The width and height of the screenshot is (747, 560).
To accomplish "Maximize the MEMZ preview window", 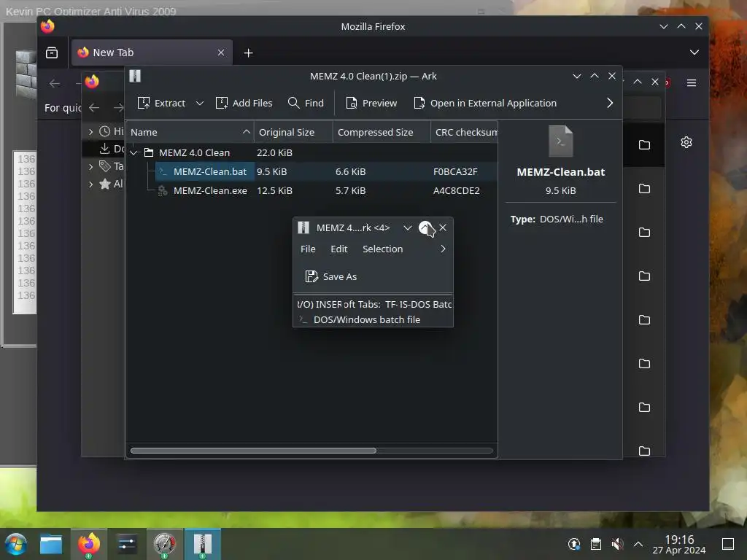I will [x=425, y=227].
